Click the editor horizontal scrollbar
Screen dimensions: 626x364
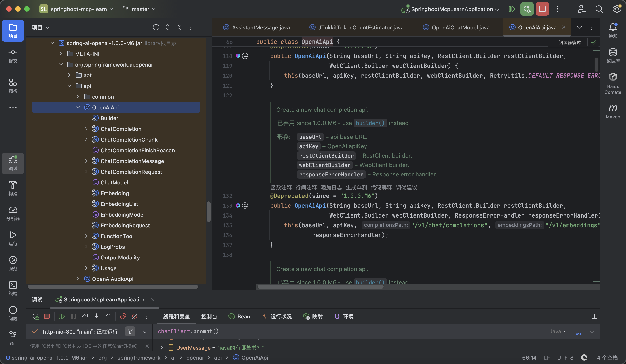(x=320, y=287)
